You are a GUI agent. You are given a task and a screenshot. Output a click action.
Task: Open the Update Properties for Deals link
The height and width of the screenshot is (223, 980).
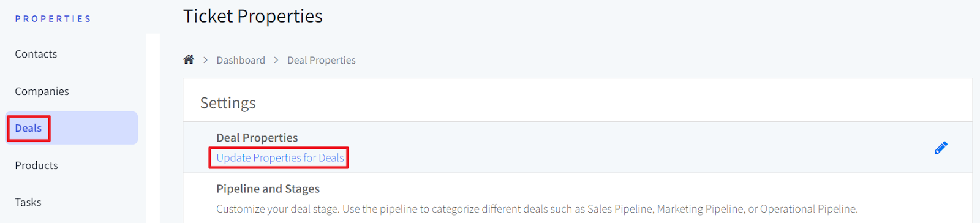(280, 157)
